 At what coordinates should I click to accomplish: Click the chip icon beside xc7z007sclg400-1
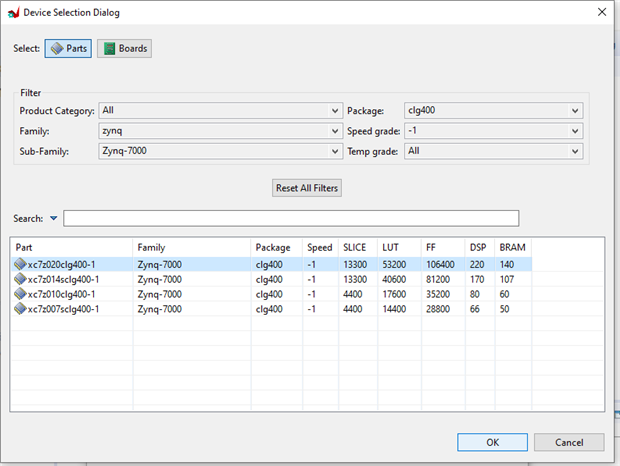point(20,310)
